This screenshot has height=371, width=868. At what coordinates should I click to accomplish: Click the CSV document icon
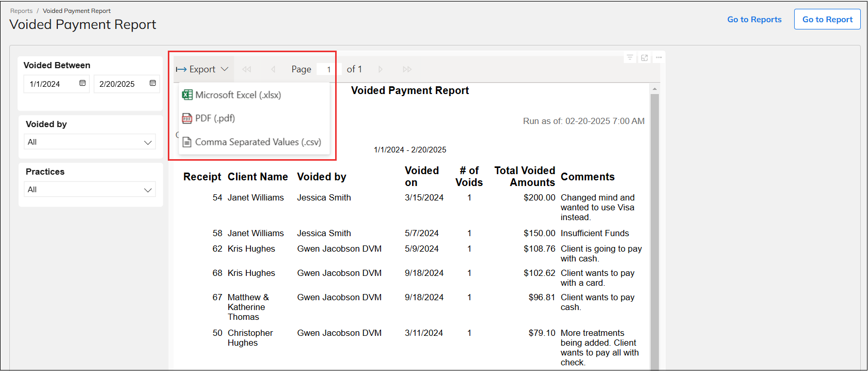(187, 142)
